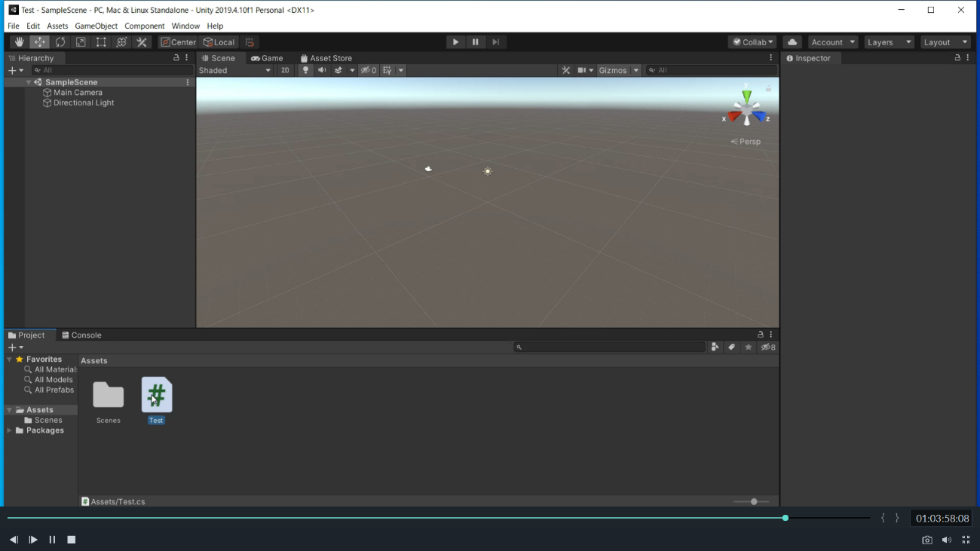
Task: Activate the Rect Transform tool
Action: (100, 41)
